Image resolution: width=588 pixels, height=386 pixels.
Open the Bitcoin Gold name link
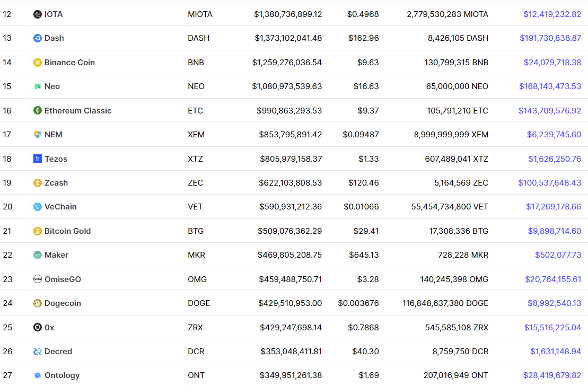(x=67, y=231)
